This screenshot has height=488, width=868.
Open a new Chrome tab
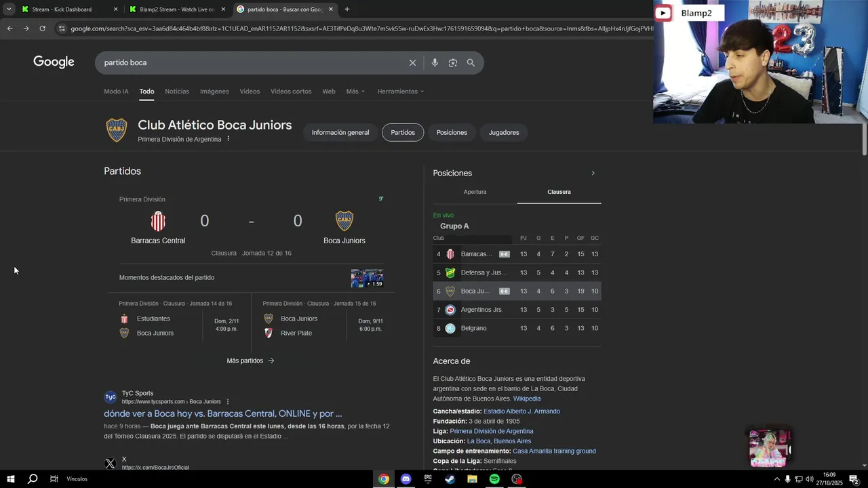click(347, 9)
